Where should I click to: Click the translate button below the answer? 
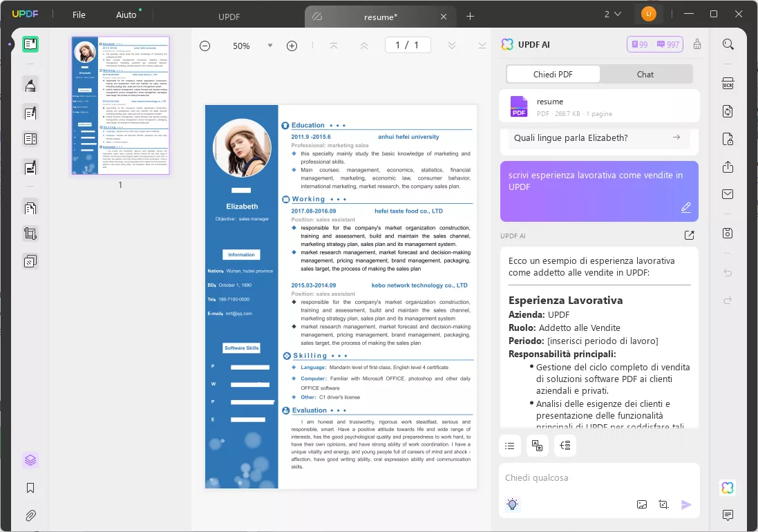tap(537, 446)
